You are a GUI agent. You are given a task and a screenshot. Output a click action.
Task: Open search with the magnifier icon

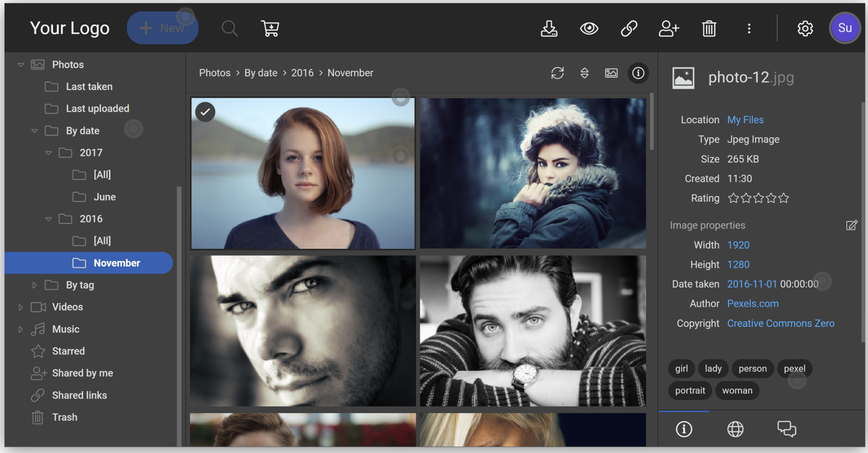tap(230, 29)
